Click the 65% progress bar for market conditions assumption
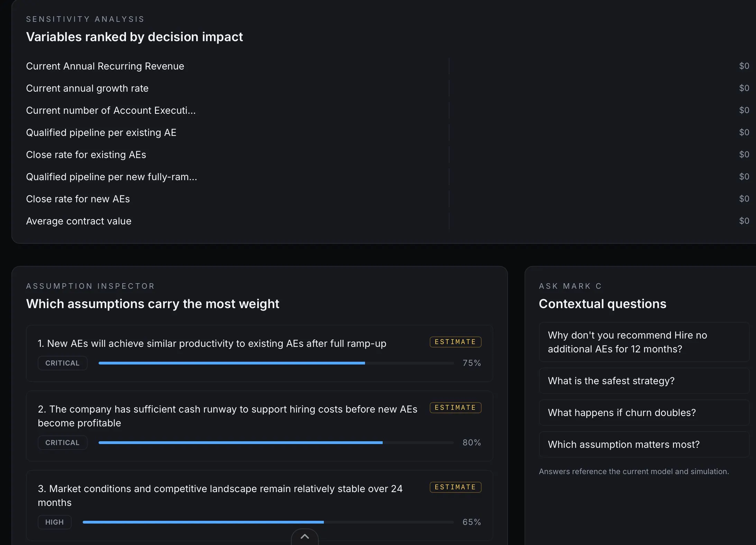Image resolution: width=756 pixels, height=545 pixels. [x=268, y=522]
